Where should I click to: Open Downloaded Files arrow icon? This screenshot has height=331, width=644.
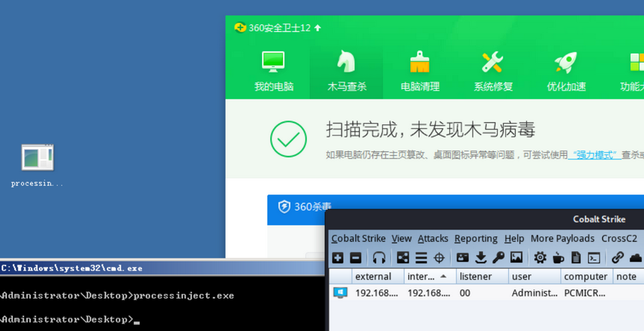(x=481, y=258)
